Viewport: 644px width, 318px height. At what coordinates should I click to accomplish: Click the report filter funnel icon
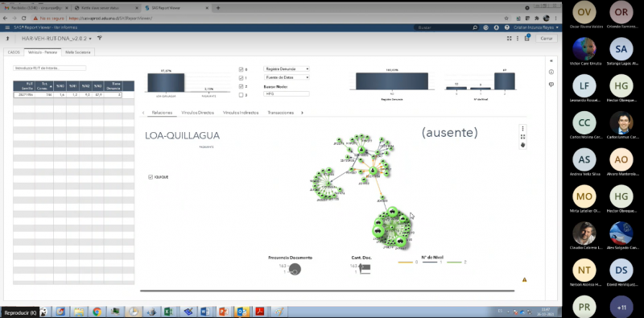pos(99,38)
